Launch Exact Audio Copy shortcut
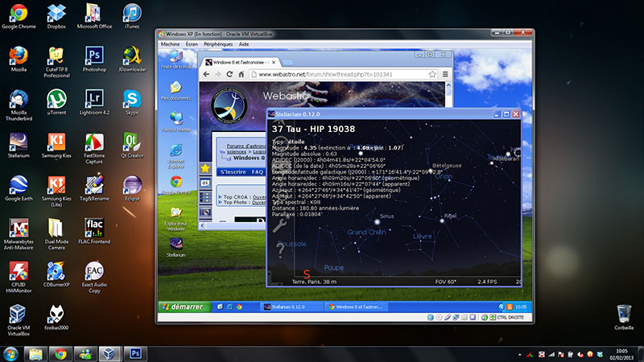 94,278
